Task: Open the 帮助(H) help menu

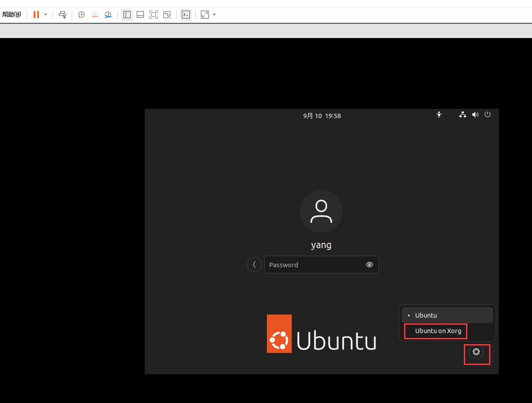Action: (12, 15)
